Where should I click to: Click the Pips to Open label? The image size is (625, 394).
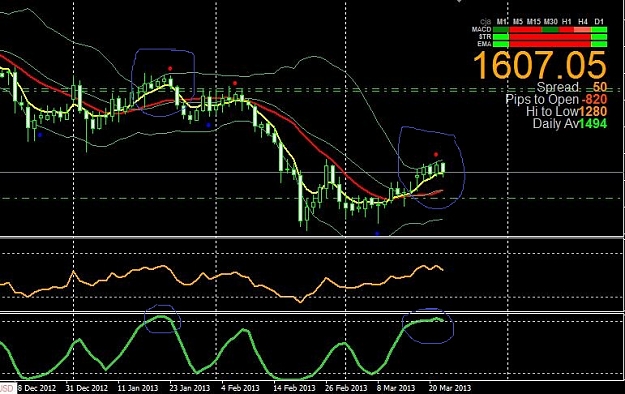[542, 99]
